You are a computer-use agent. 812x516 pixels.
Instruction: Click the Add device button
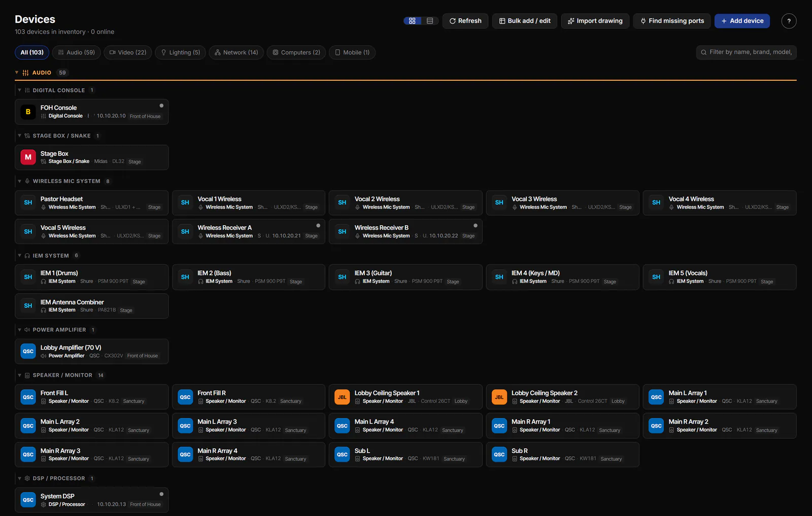(742, 21)
